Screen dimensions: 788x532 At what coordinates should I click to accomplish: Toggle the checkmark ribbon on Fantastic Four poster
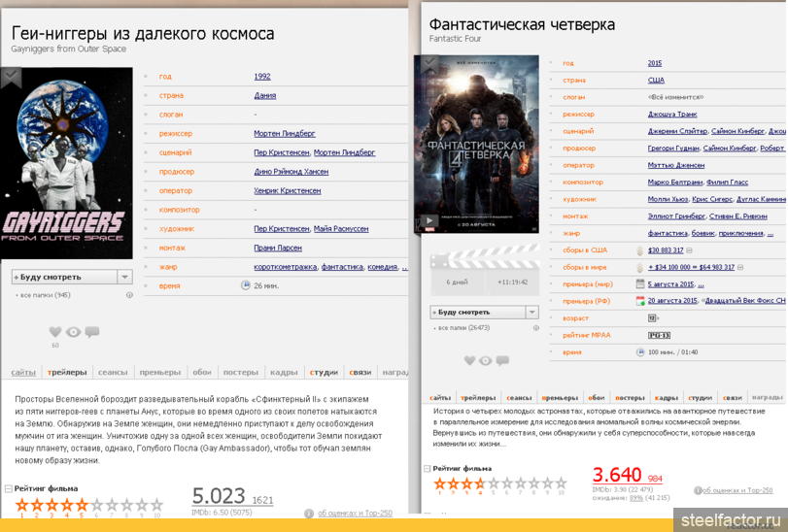(x=427, y=64)
